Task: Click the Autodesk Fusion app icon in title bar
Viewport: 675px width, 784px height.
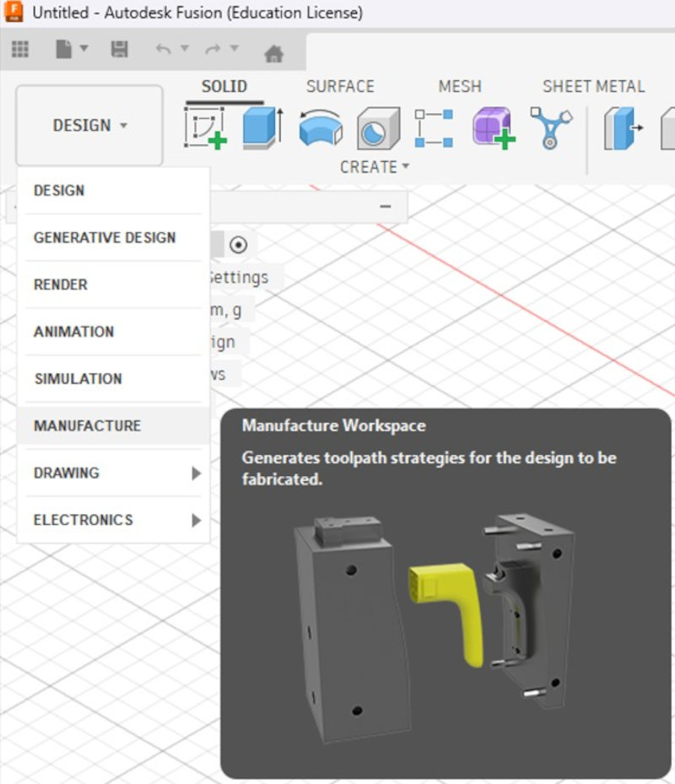Action: coord(13,11)
